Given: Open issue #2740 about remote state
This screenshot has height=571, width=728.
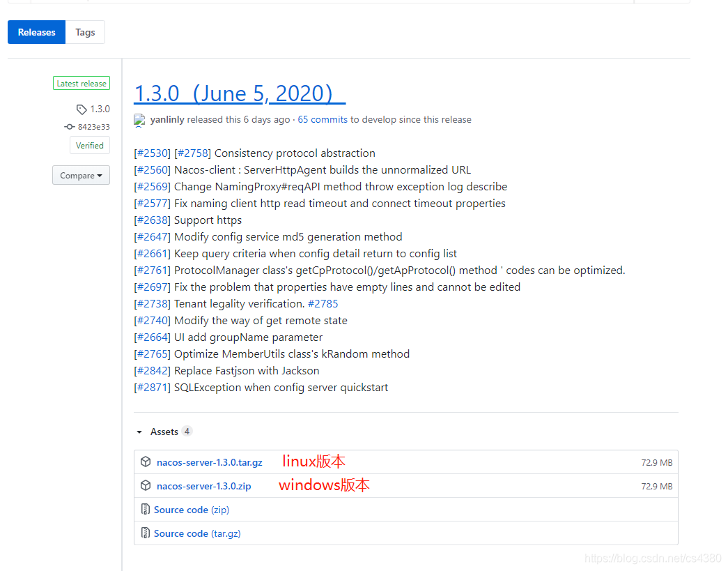Looking at the screenshot, I should coord(153,321).
